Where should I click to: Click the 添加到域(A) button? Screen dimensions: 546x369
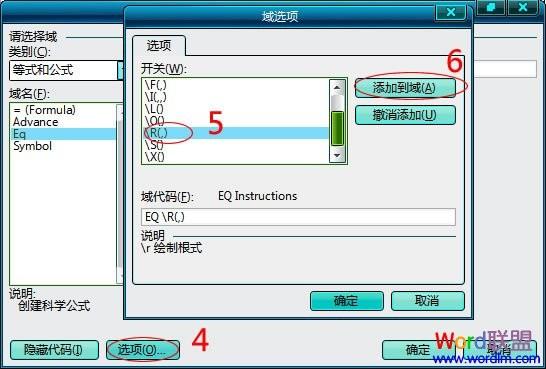click(x=405, y=88)
